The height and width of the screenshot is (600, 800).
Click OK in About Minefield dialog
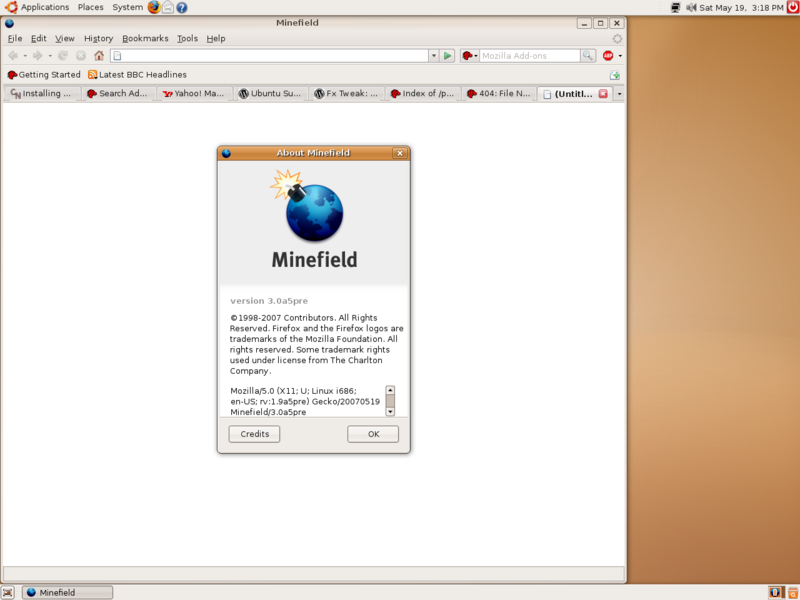(373, 434)
